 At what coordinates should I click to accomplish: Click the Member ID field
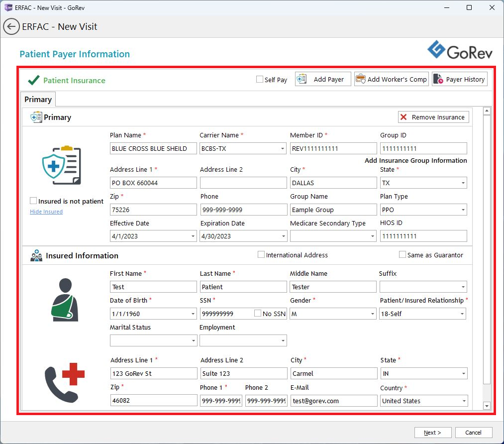point(333,148)
